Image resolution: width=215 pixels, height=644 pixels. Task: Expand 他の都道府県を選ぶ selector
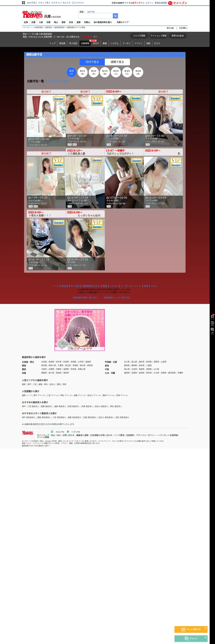coord(103,22)
